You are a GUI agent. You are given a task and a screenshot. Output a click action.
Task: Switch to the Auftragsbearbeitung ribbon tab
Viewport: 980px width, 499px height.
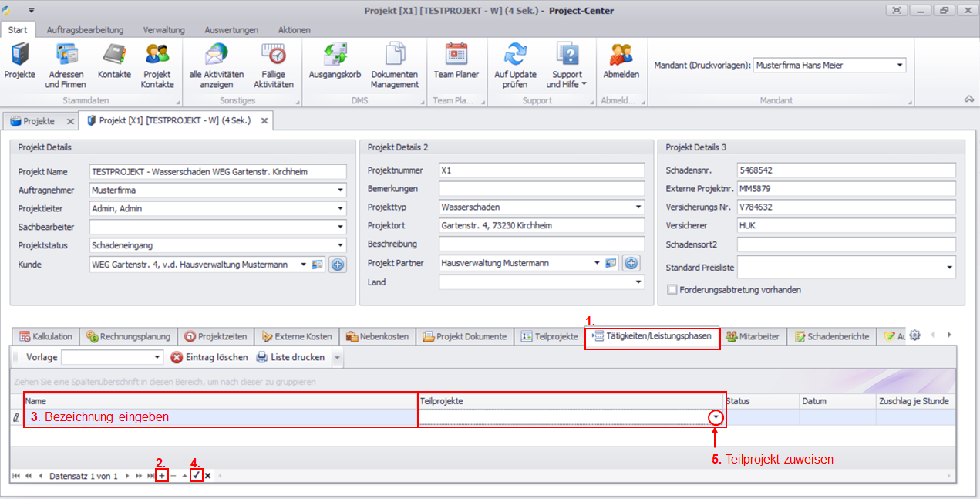85,30
